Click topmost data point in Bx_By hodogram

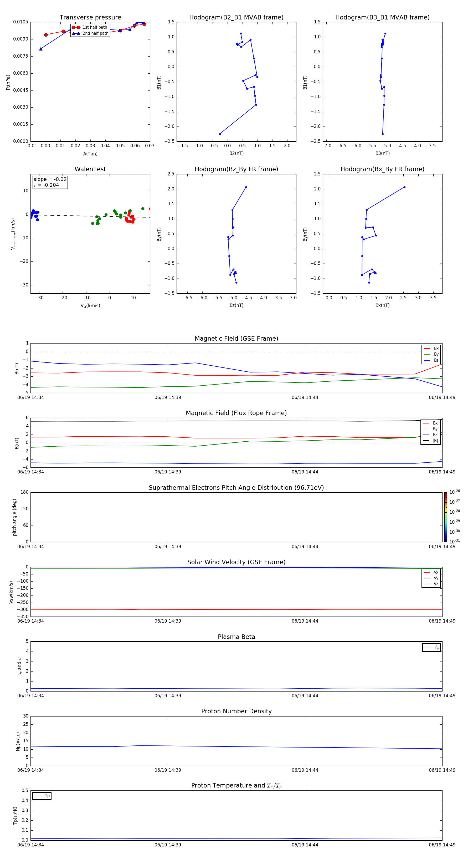404,187
